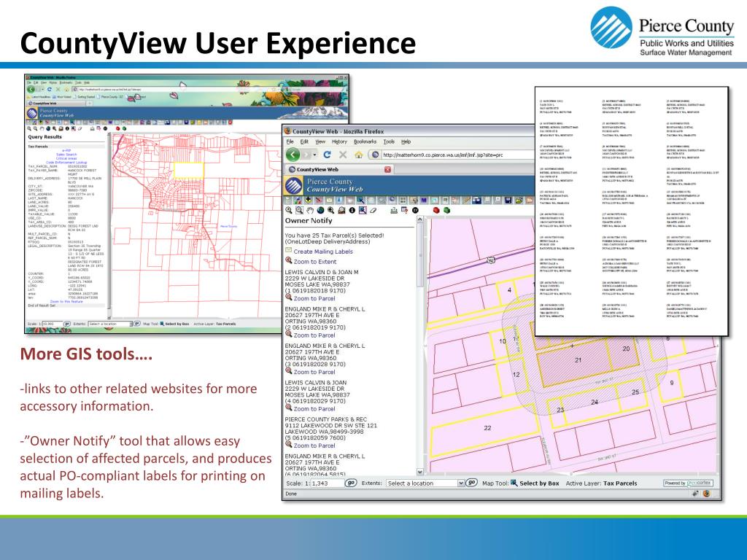Screen dimensions: 747x560
Task: Click the eraser clear selection tool
Action: 373,210
